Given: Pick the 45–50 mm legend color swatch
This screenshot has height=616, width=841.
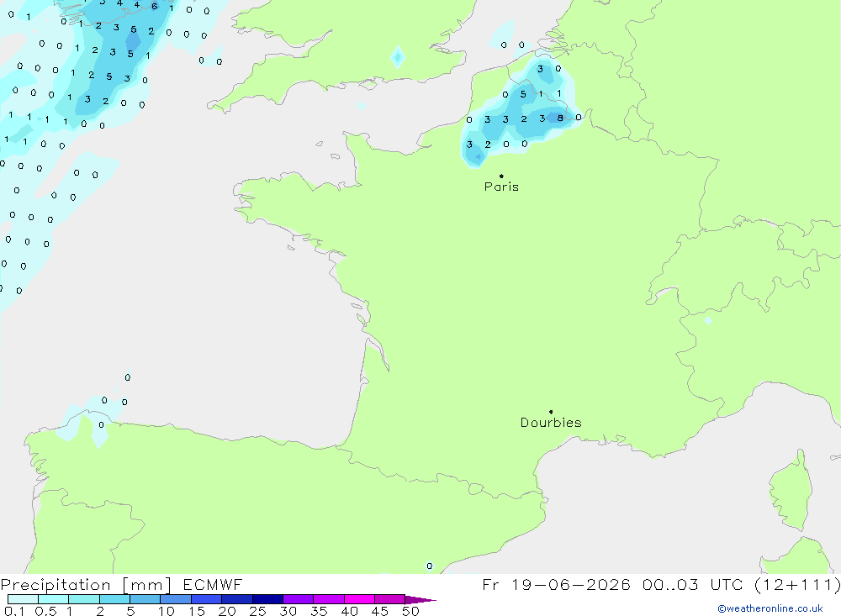Looking at the screenshot, I should pos(390,599).
